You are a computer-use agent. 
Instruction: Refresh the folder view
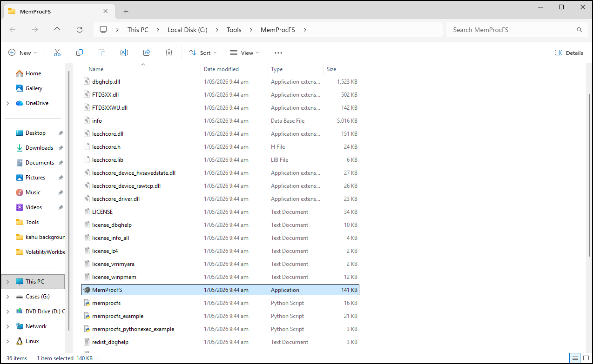(80, 30)
